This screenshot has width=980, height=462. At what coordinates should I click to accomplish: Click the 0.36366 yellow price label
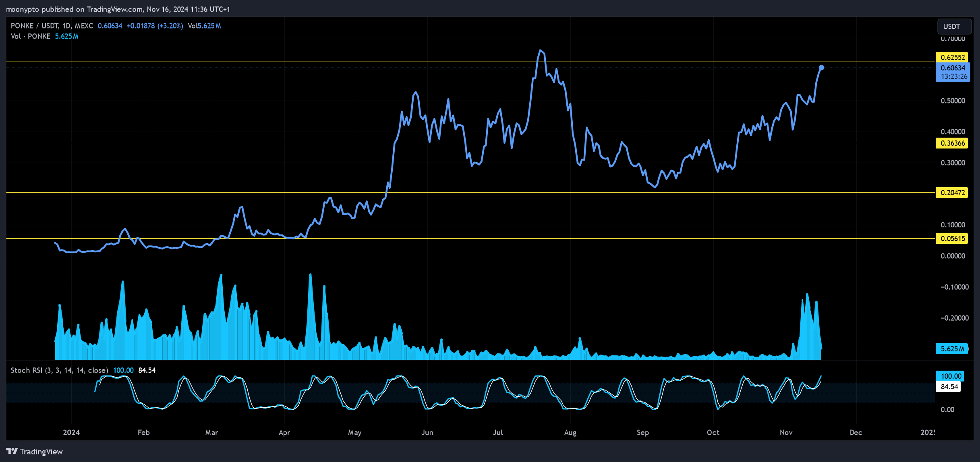coord(952,143)
